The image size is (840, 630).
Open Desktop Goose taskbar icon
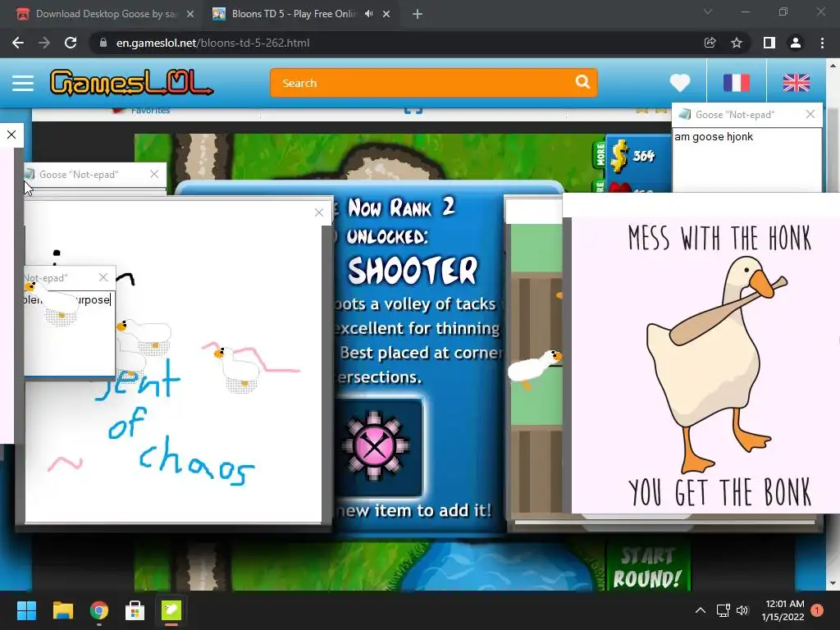click(x=171, y=610)
